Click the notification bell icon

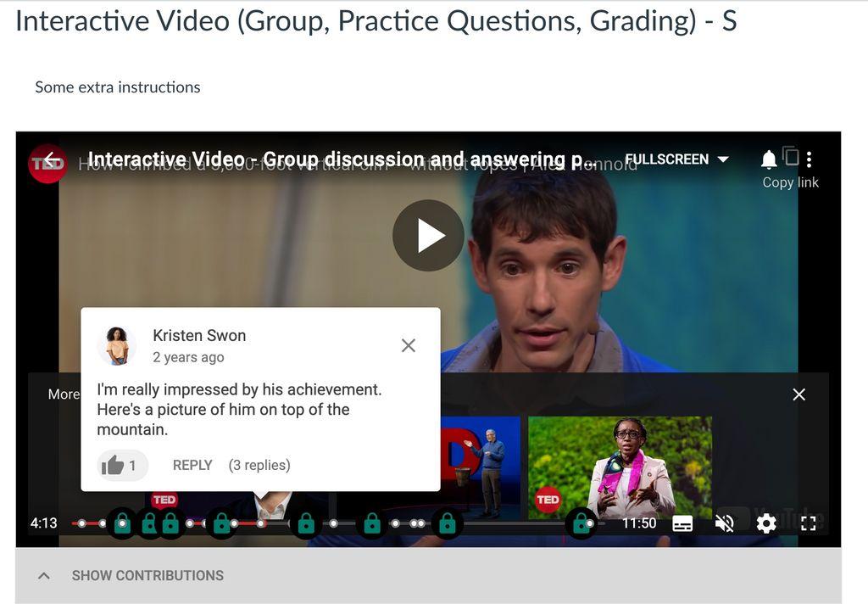click(x=768, y=159)
